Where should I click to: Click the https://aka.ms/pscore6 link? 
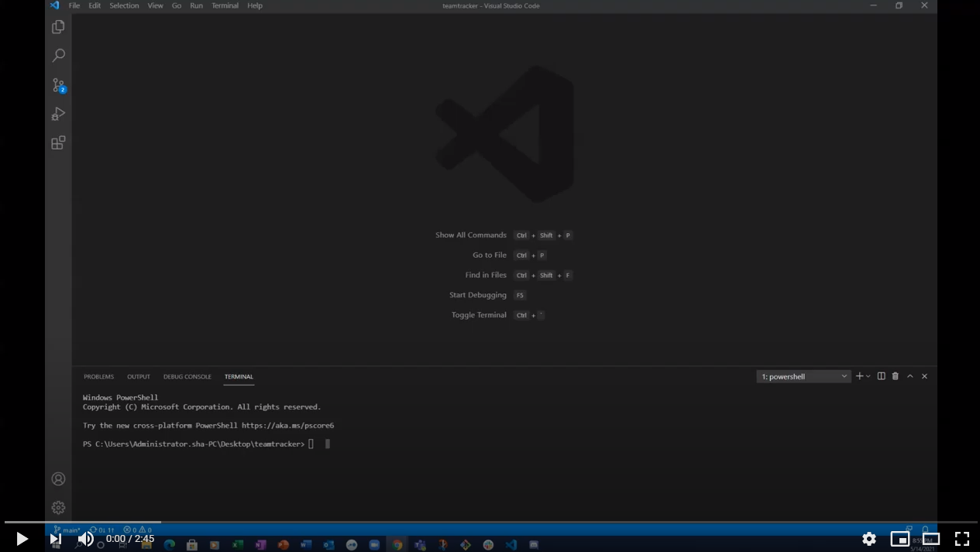point(287,426)
